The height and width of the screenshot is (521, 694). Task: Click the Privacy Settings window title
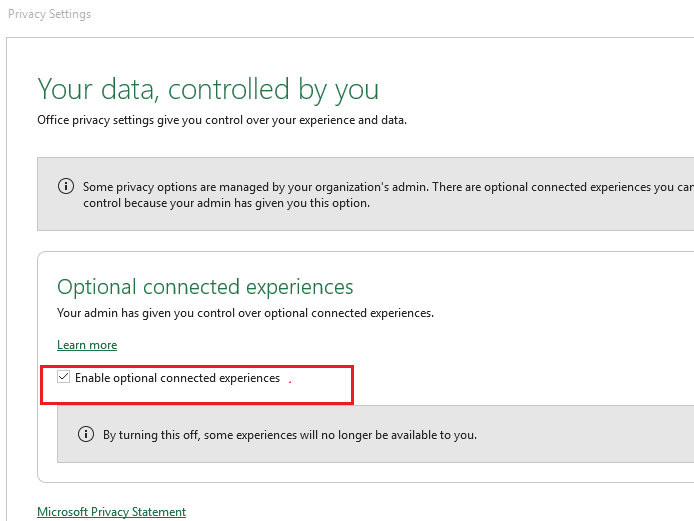[50, 14]
